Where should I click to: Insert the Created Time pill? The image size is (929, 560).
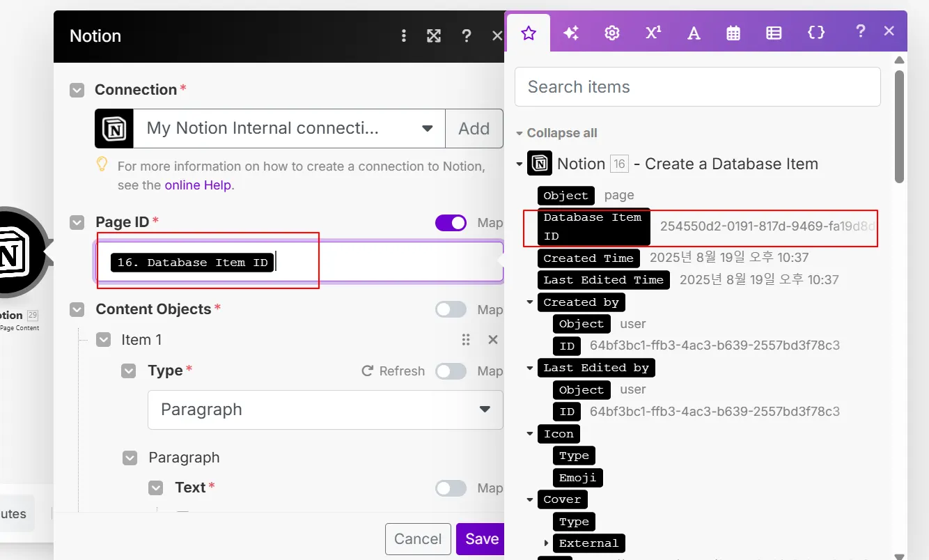588,258
